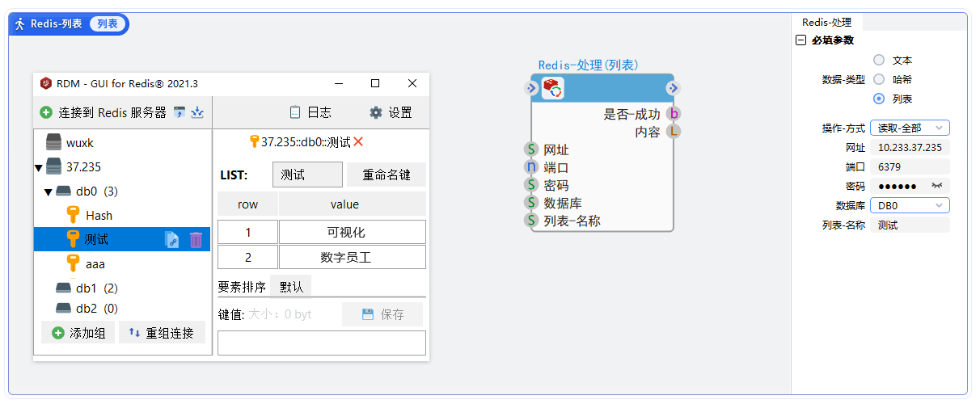Click the 网址 field 10.233.37.235

coord(910,148)
